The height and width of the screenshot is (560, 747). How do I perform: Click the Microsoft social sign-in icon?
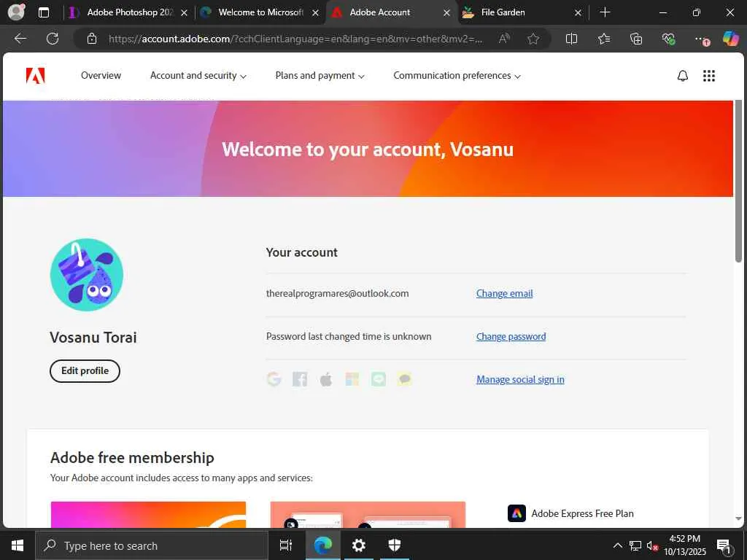pos(352,379)
